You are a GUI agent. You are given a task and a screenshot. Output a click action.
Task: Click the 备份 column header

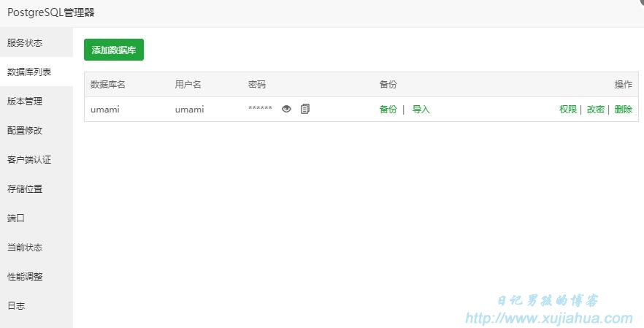click(388, 84)
